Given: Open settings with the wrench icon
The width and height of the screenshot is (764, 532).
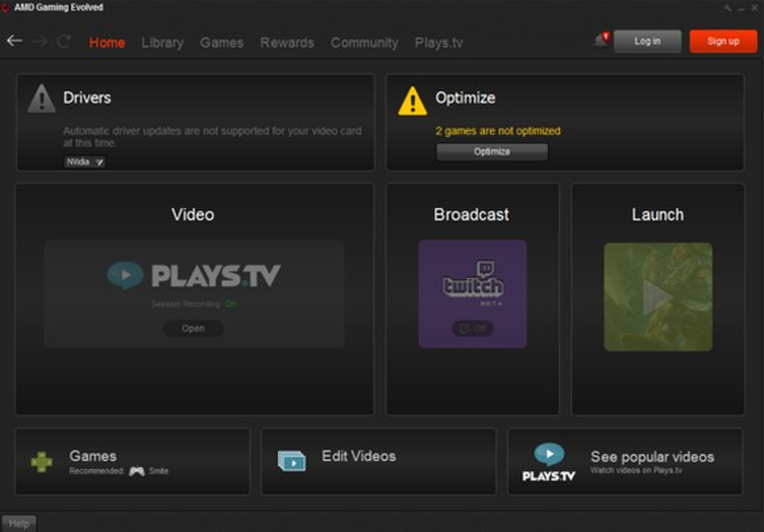Looking at the screenshot, I should coord(728,7).
